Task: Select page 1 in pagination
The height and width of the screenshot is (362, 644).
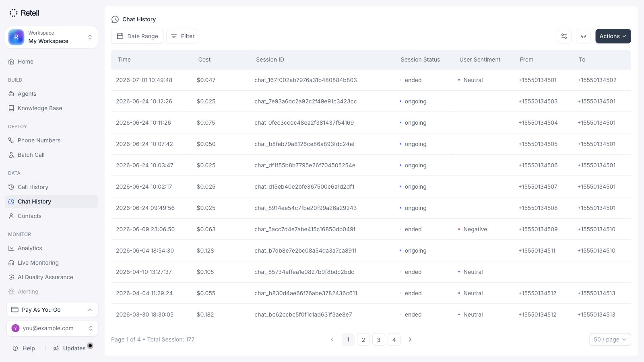Action: (x=348, y=339)
